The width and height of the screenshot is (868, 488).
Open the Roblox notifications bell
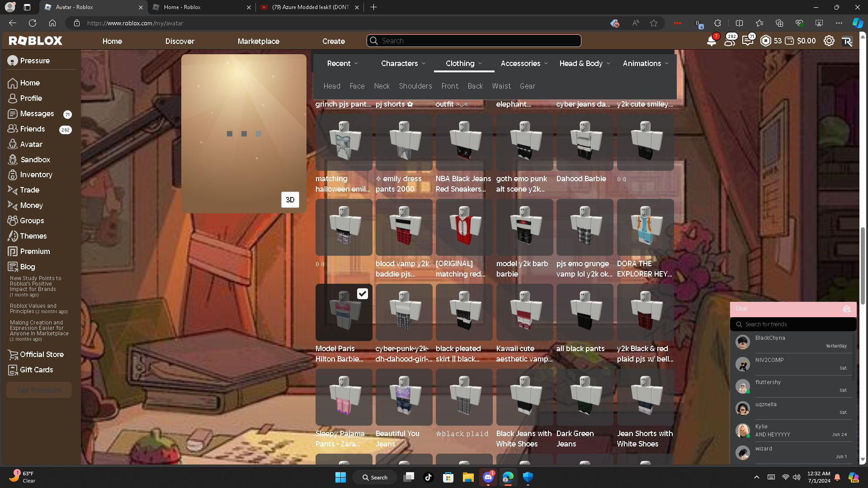(x=711, y=41)
